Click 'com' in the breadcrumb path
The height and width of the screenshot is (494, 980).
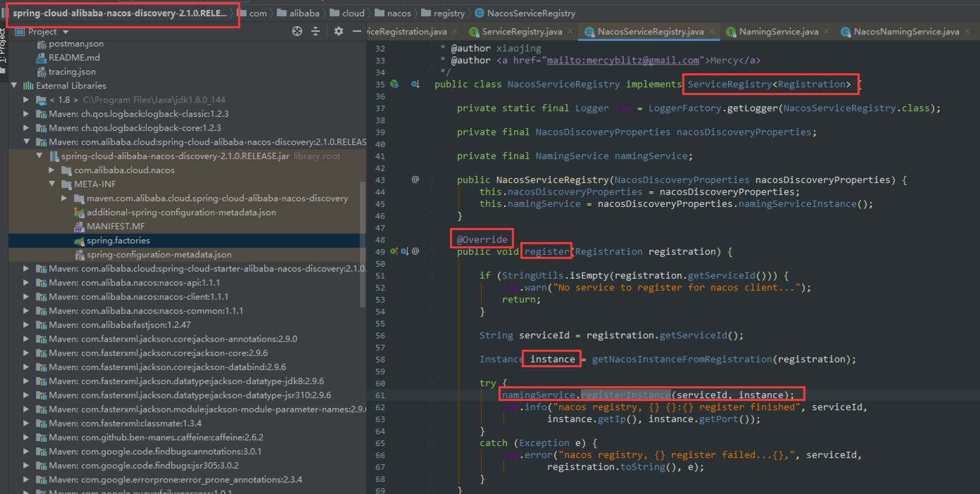(x=258, y=13)
